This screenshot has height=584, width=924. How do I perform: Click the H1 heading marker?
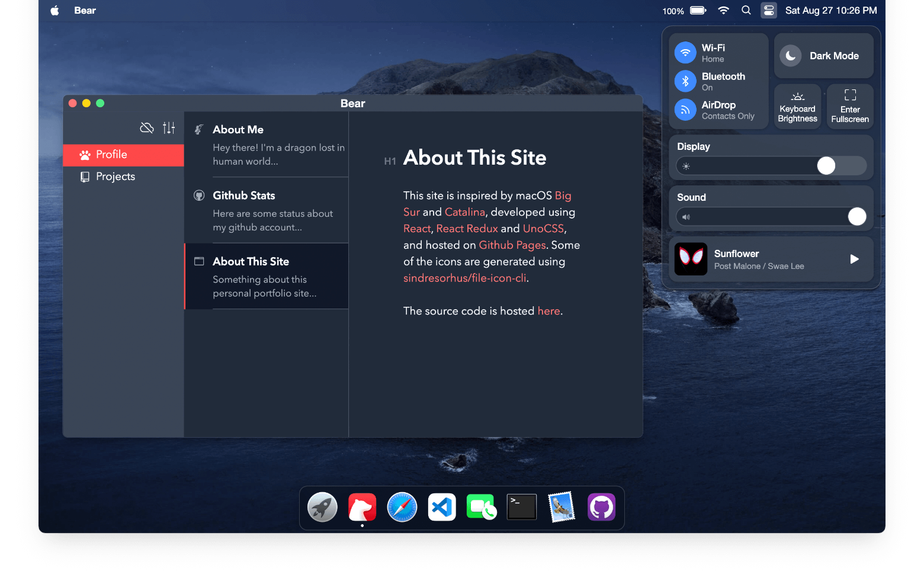click(x=390, y=161)
